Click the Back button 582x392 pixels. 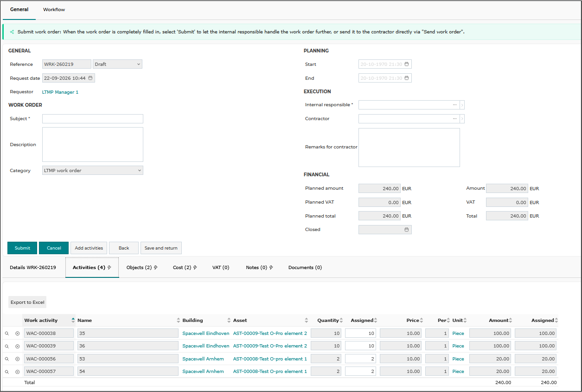tap(124, 248)
